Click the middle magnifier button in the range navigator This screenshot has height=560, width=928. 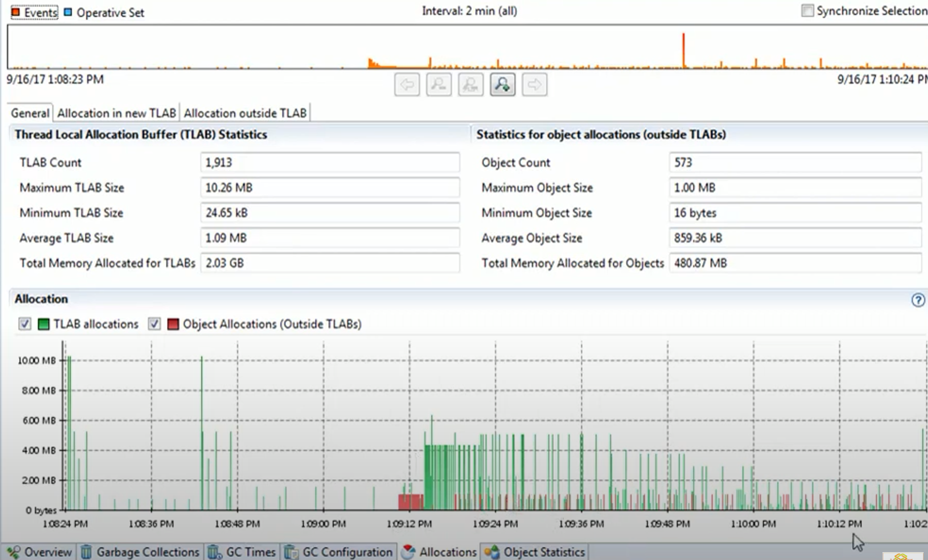click(x=470, y=84)
